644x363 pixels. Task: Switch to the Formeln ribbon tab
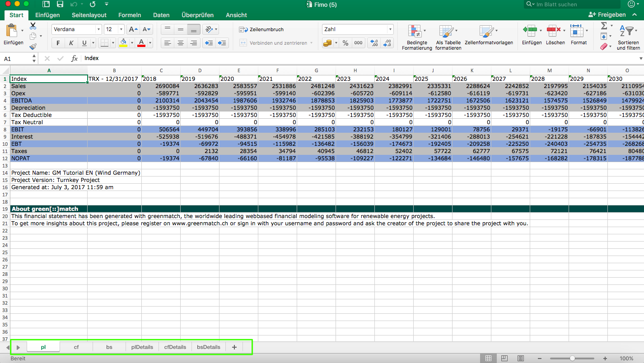click(130, 15)
